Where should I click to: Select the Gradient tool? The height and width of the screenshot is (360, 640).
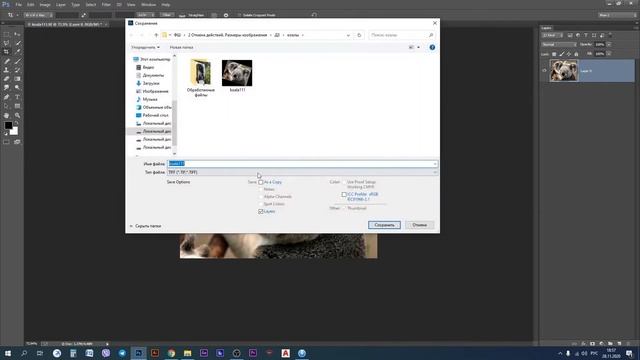[x=17, y=79]
